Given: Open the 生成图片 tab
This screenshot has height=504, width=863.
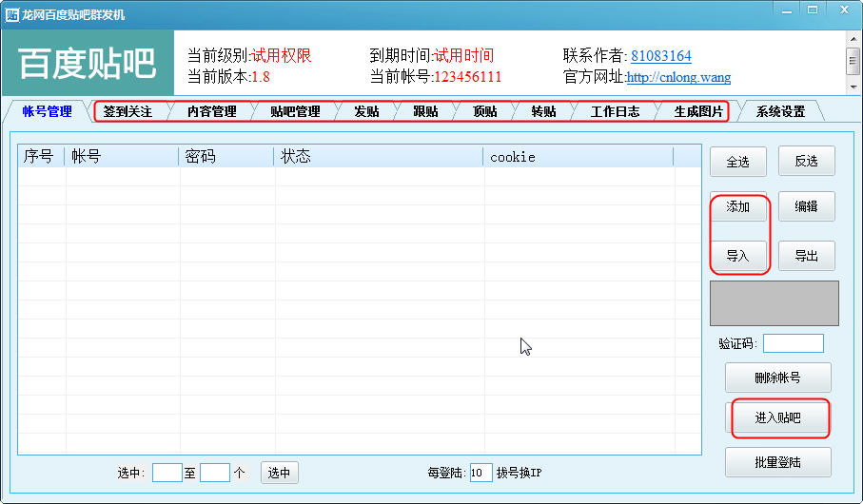Looking at the screenshot, I should [x=698, y=111].
